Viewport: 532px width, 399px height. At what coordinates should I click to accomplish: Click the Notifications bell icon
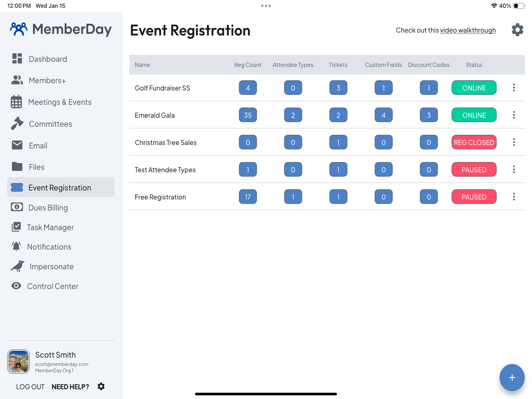[16, 246]
